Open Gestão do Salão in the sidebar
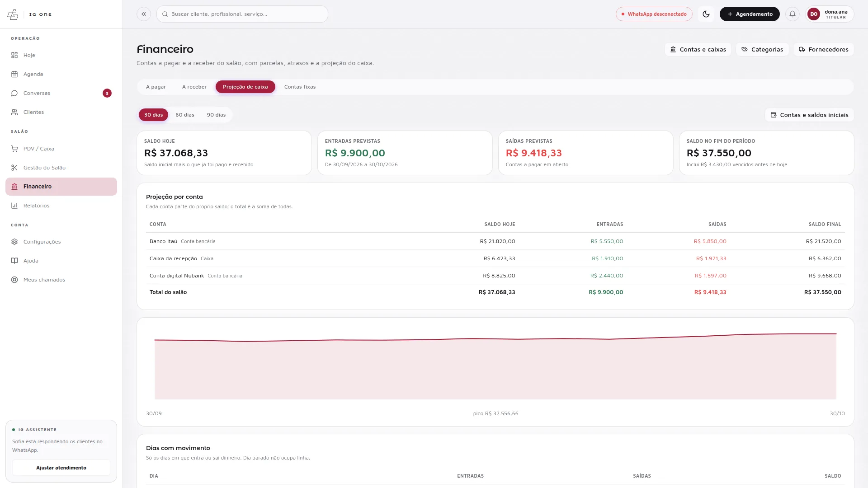The width and height of the screenshot is (868, 488). (x=61, y=168)
